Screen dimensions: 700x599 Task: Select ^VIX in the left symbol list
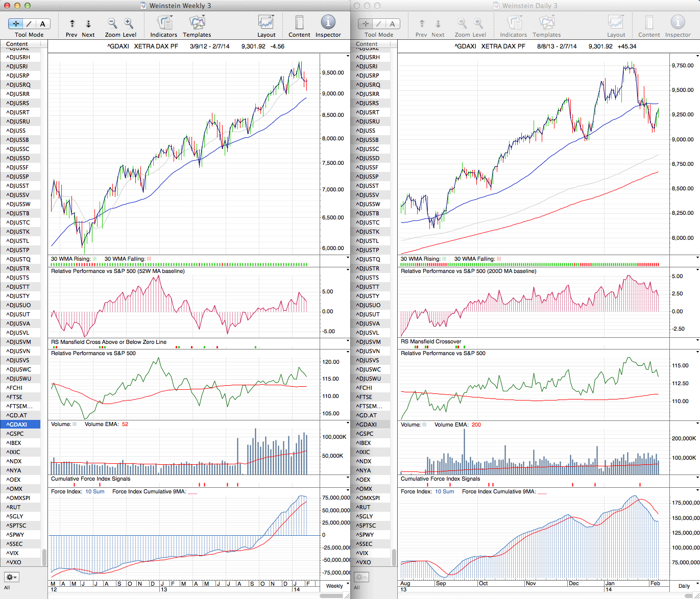[x=20, y=553]
